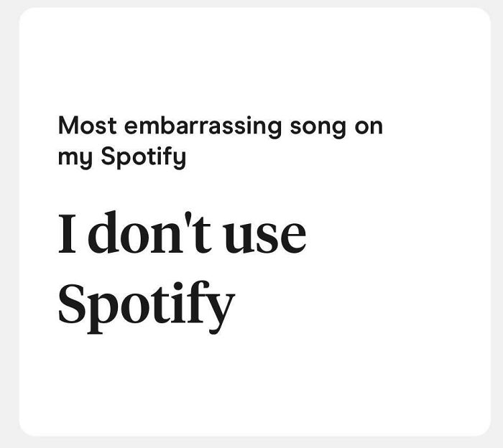Tap the gray margin below the prompt card
This screenshot has height=448, width=503.
[x=251, y=442]
